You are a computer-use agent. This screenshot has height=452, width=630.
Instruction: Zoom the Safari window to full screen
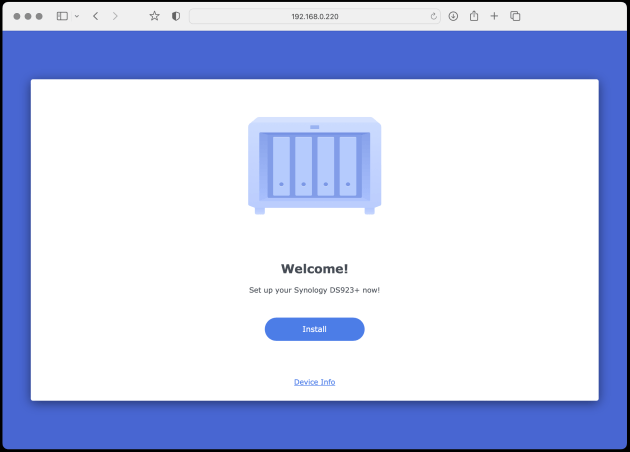[x=39, y=16]
